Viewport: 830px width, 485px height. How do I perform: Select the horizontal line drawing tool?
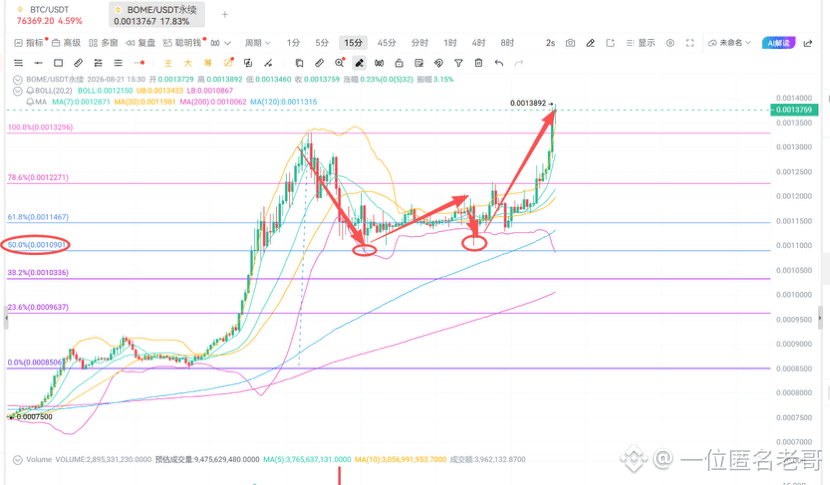(38, 63)
